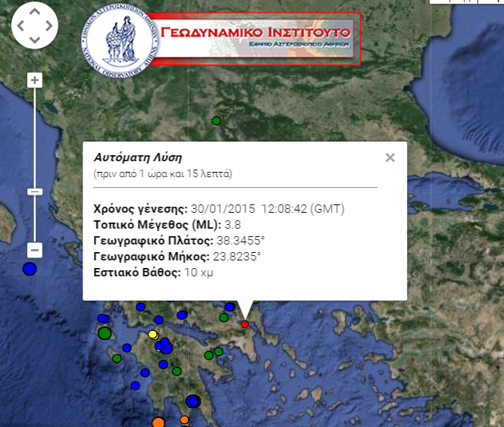
Task: Pan the map right with the arrow control
Action: pyautogui.click(x=49, y=26)
